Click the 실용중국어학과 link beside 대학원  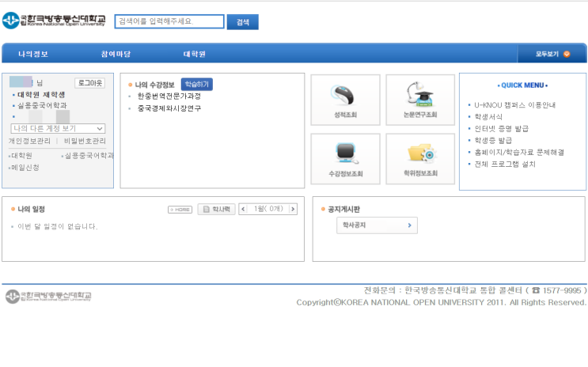[x=88, y=156]
